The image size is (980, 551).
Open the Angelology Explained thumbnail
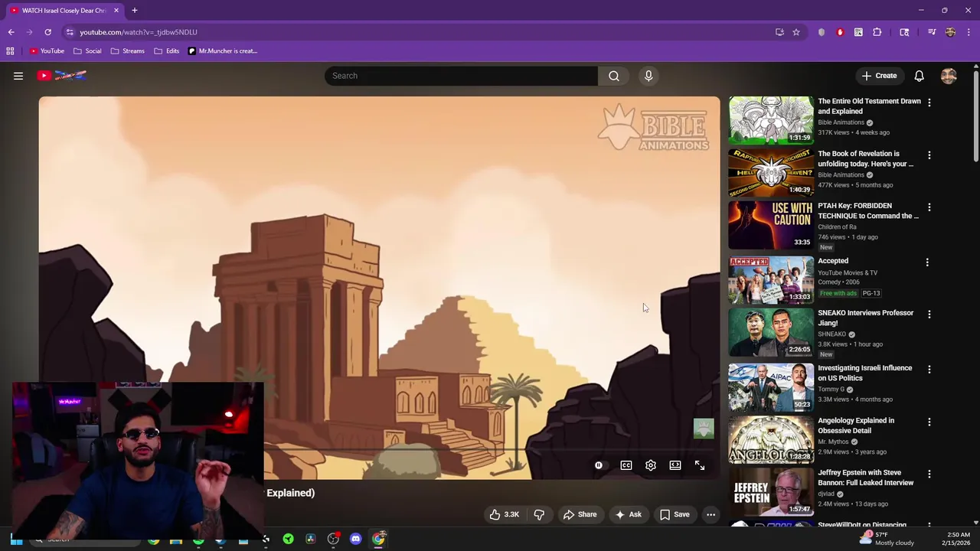(x=771, y=439)
